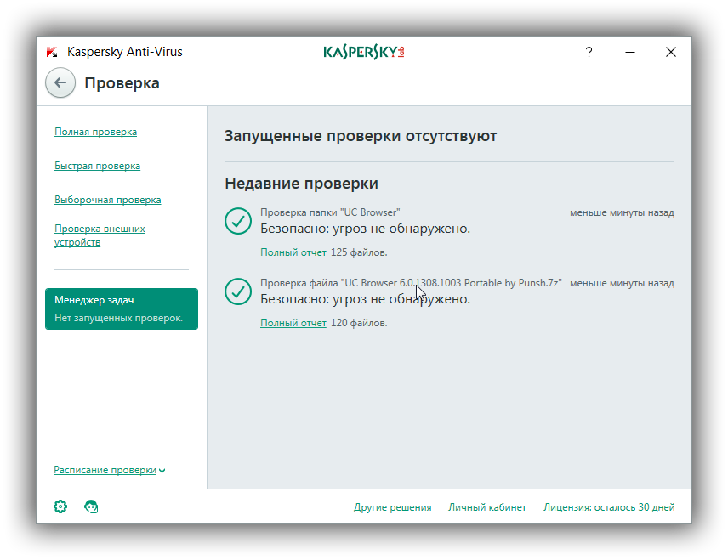Screen dimensions: 728x560
Task: Click Лицензия: осталось 30 дней
Action: coord(609,507)
